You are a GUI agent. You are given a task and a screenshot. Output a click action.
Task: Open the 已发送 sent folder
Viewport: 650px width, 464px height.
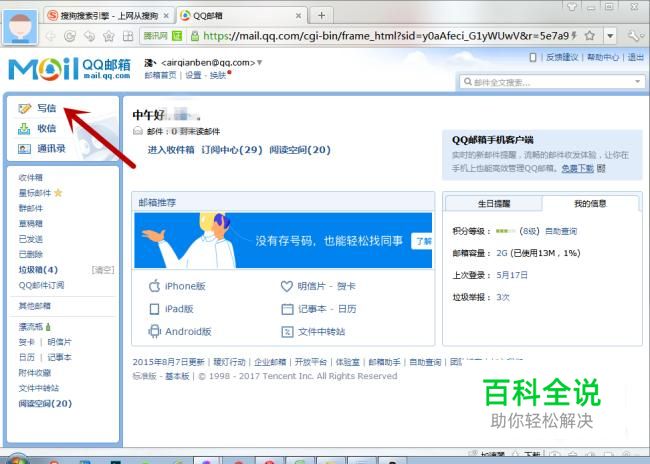(31, 239)
